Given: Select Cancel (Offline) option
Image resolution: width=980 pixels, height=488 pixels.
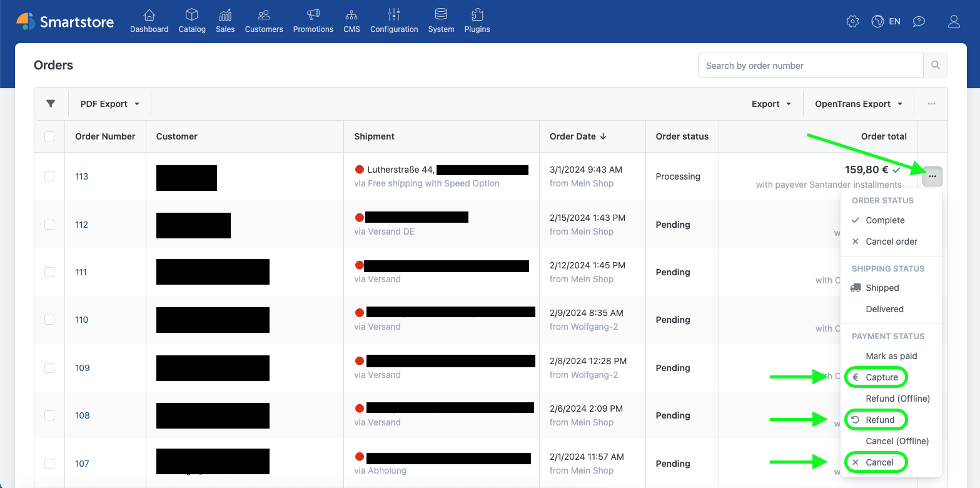Looking at the screenshot, I should coord(891,441).
